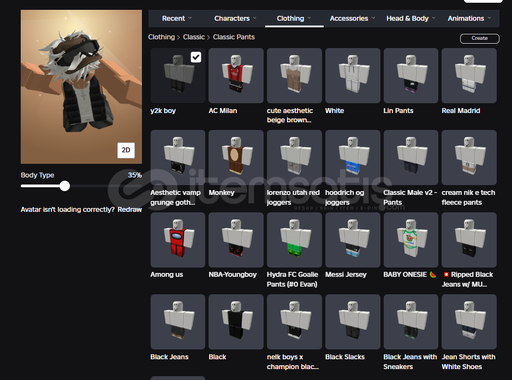The width and height of the screenshot is (512, 380).
Task: Open the Animations tab
Action: (466, 18)
